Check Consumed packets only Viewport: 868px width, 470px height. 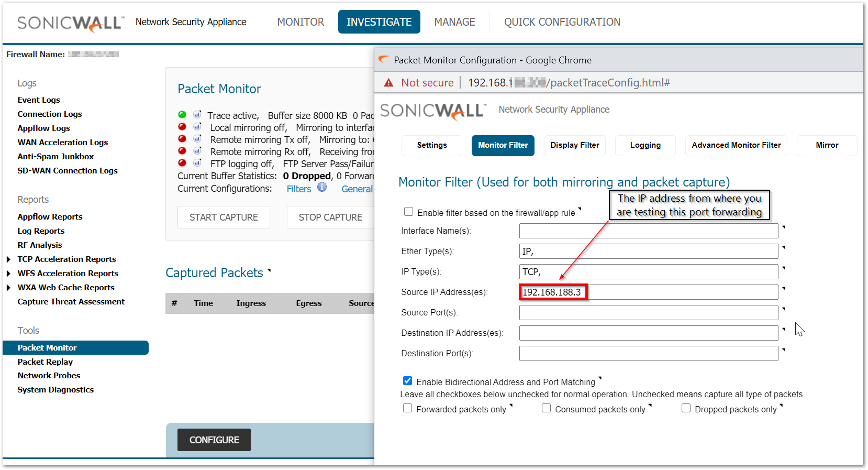[546, 408]
